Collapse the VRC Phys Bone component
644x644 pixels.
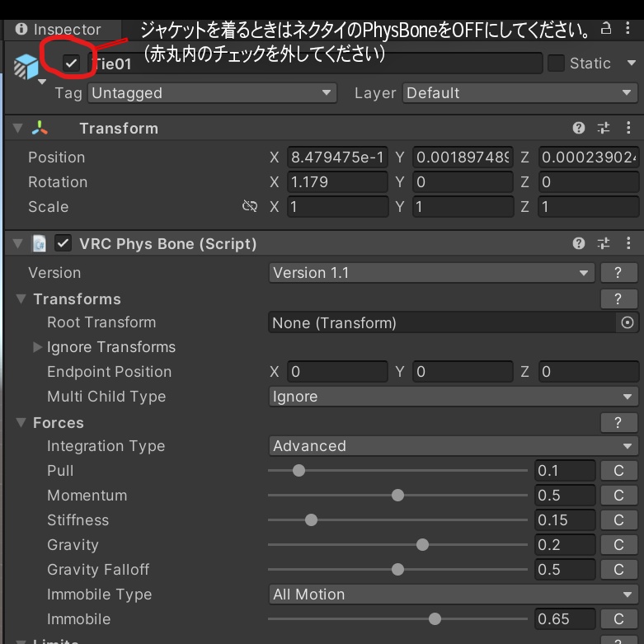17,243
